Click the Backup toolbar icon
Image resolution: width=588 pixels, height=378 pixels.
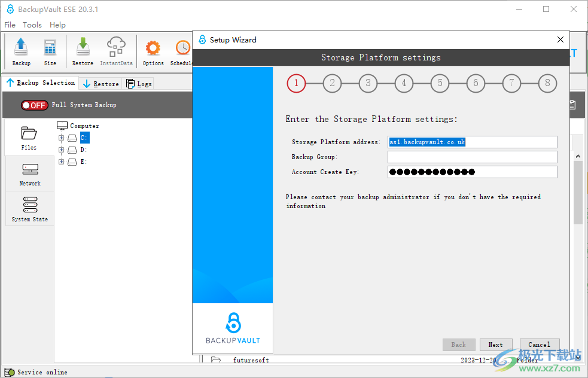tap(21, 51)
